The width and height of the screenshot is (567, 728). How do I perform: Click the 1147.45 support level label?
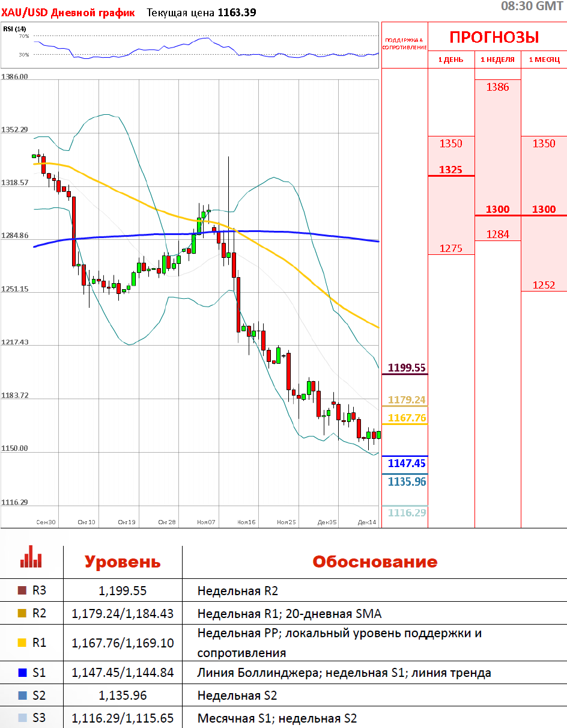tap(406, 463)
